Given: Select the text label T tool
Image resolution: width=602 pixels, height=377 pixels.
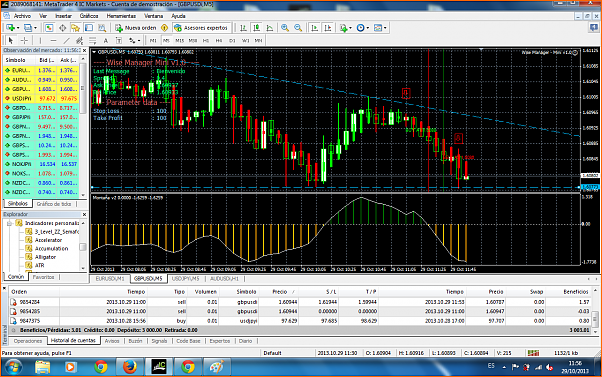Looking at the screenshot, I should [119, 40].
